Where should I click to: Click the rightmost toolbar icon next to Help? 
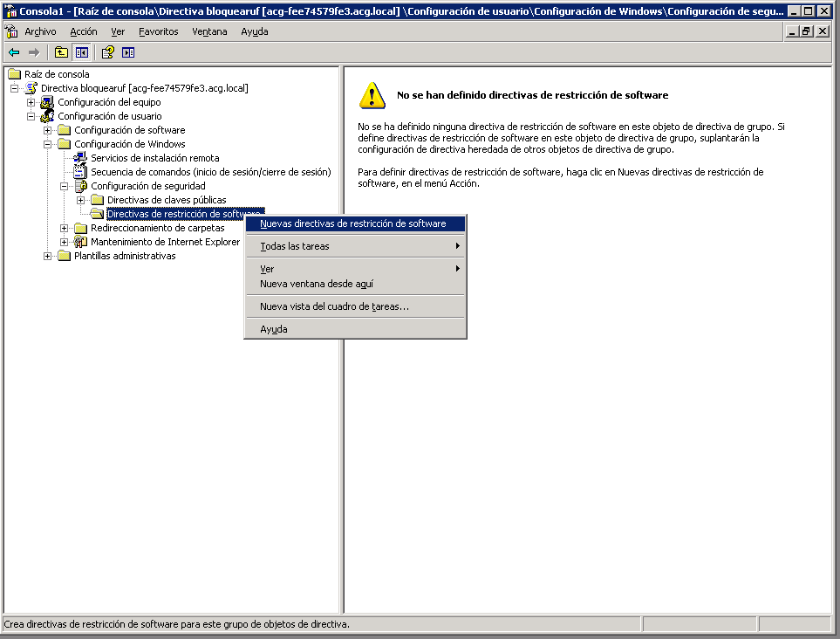128,52
